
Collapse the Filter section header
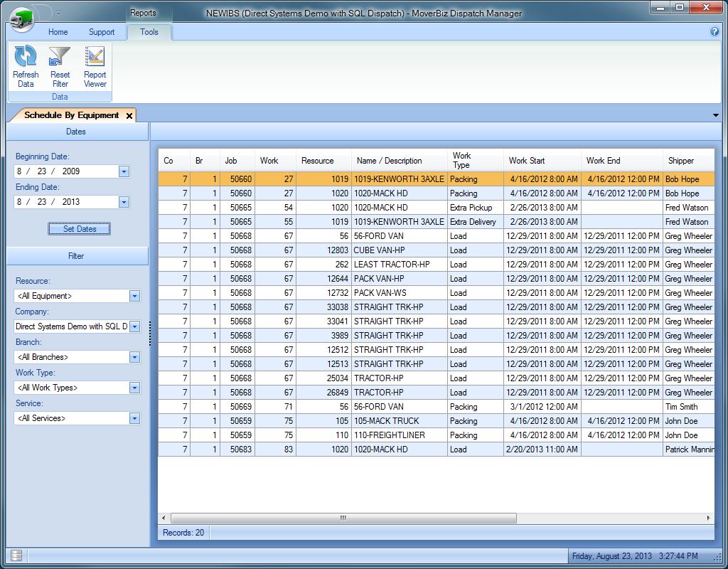click(77, 256)
